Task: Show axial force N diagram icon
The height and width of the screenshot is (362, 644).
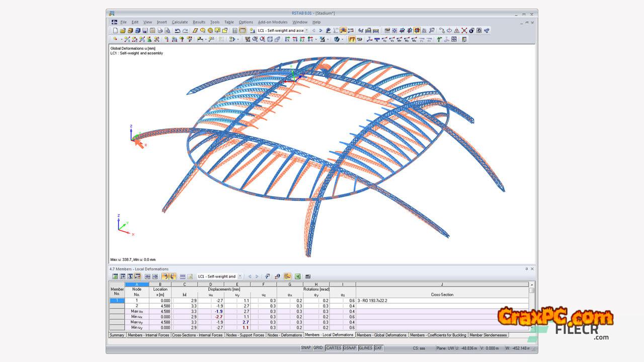Action: pos(377,39)
